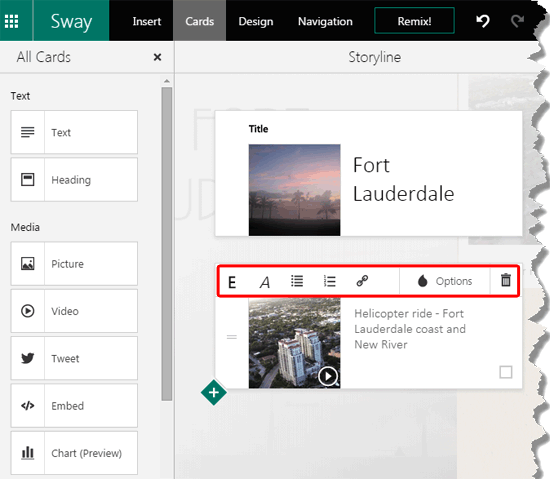The image size is (550, 479).
Task: Click the Text section label
Action: pos(20,96)
